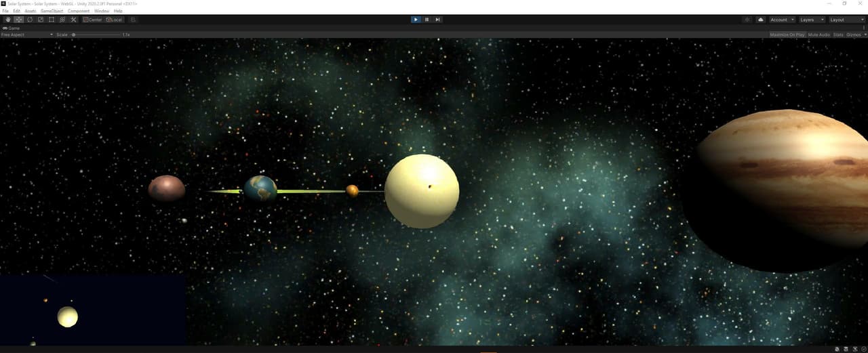Image resolution: width=868 pixels, height=353 pixels.
Task: Open the Component menu
Action: pos(79,12)
